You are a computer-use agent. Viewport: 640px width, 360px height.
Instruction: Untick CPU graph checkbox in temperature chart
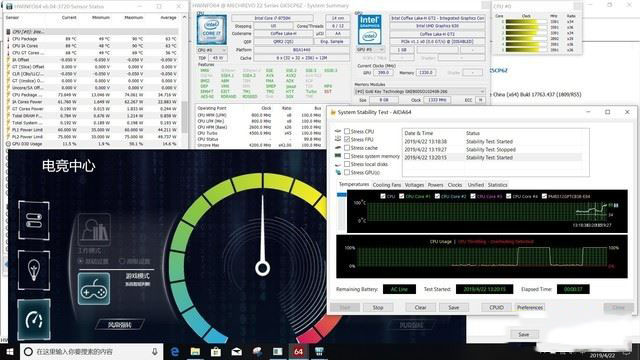point(383,196)
